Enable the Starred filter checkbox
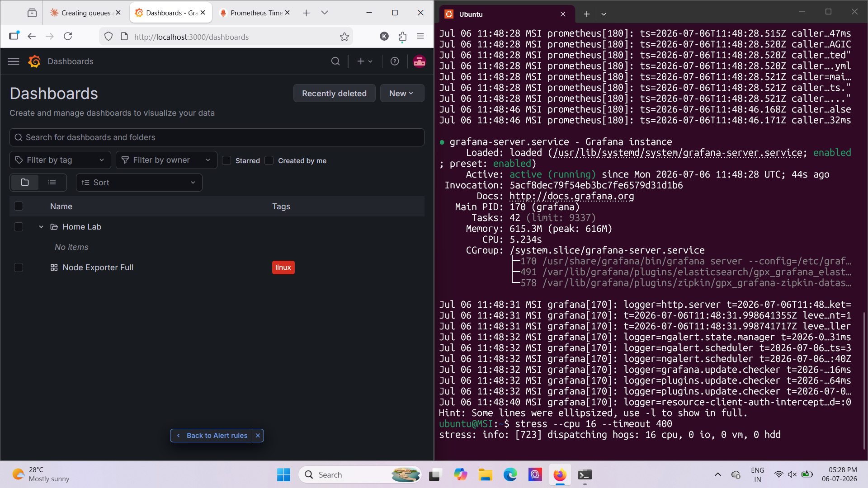The width and height of the screenshot is (868, 488). (227, 160)
